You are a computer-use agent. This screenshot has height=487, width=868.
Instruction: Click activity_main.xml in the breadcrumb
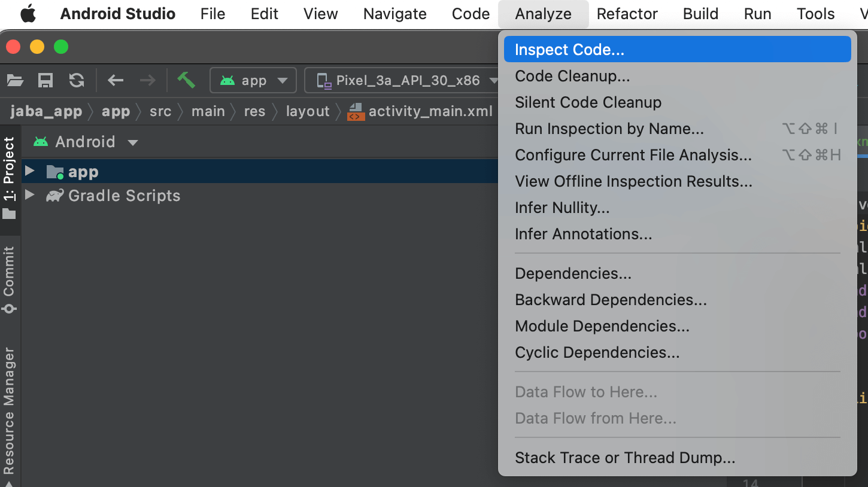tap(420, 111)
